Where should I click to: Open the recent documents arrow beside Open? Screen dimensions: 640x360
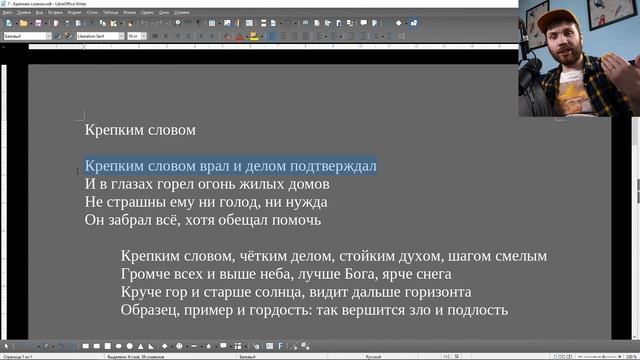pos(31,23)
